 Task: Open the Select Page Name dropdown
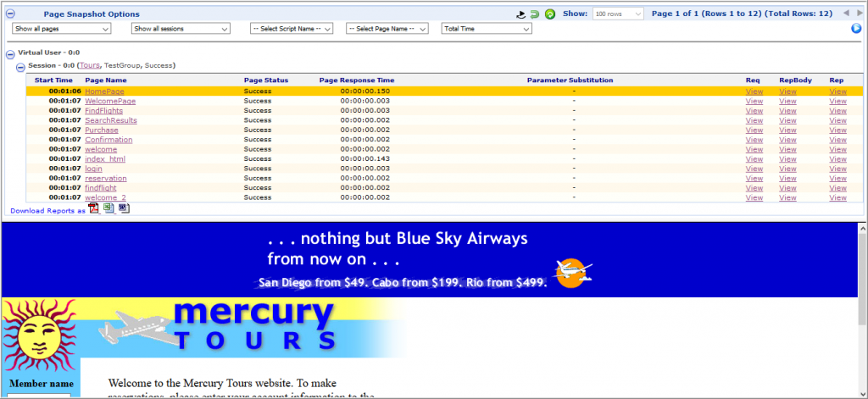click(387, 29)
